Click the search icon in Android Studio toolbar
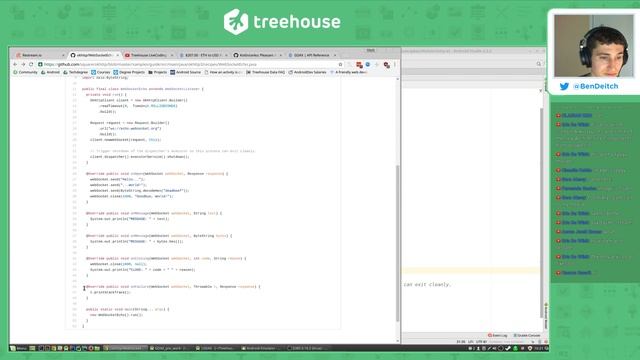The width and height of the screenshot is (640, 360). pyautogui.click(x=538, y=64)
